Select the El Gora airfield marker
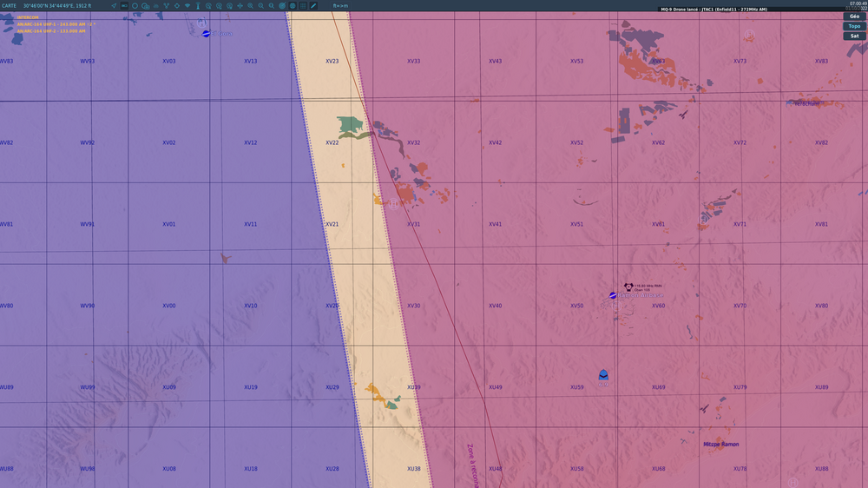 tap(206, 34)
